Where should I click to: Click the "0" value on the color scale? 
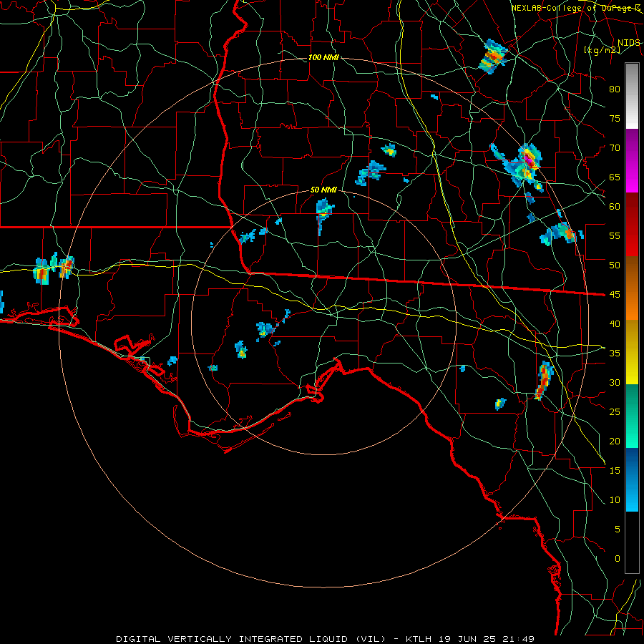point(617,559)
